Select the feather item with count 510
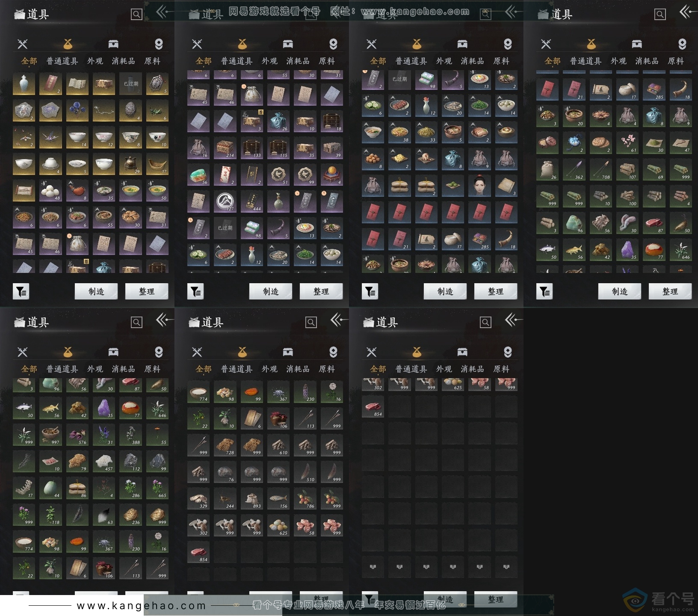This screenshot has width=698, height=616. click(305, 472)
